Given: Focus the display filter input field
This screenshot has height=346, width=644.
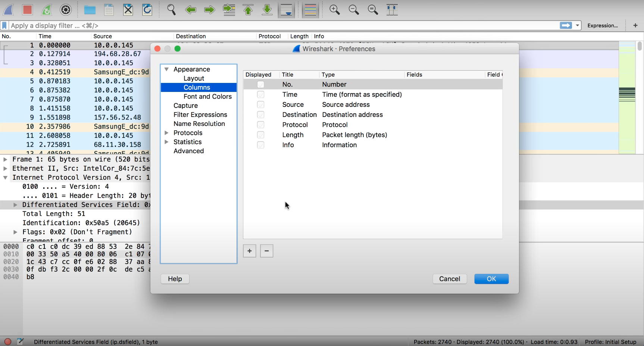Looking at the screenshot, I should pos(284,25).
